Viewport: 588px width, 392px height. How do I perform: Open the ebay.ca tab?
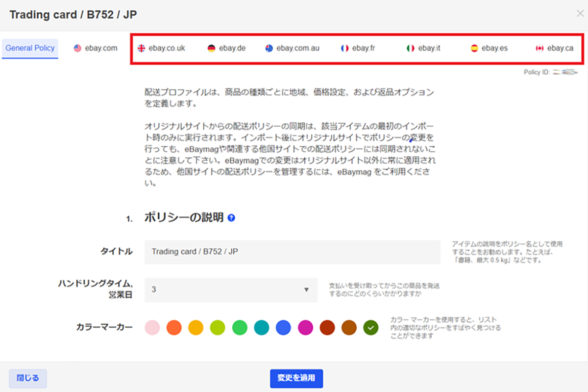click(x=555, y=48)
